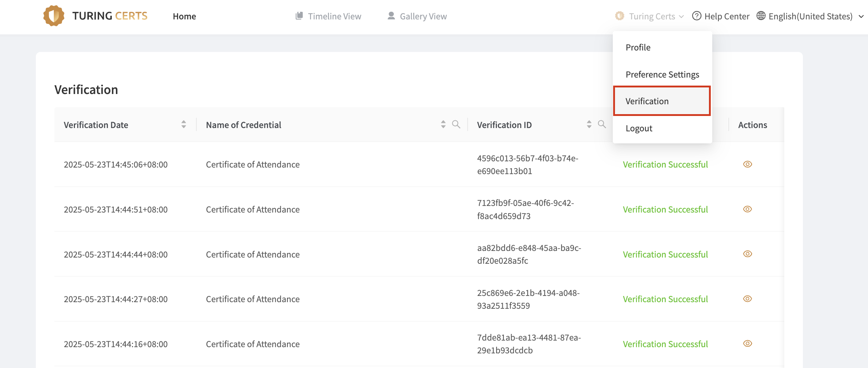Select Profile from account menu
Image resolution: width=868 pixels, height=368 pixels.
tap(638, 48)
